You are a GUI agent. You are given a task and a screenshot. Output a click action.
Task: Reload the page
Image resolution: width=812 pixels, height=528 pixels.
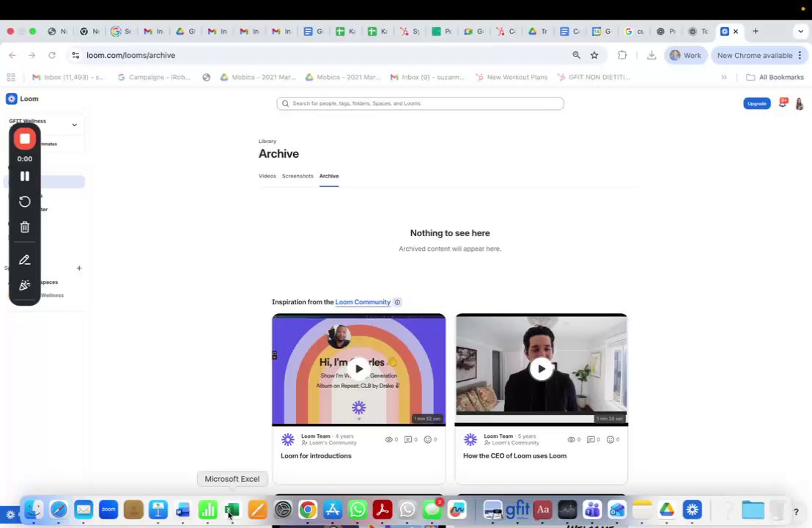point(52,55)
